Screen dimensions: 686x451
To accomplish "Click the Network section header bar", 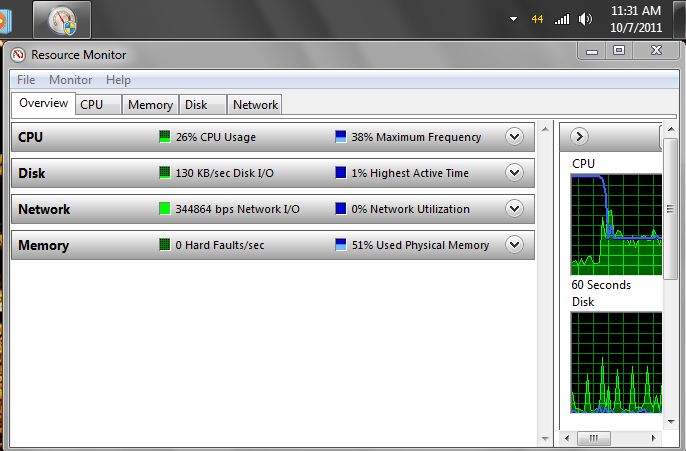I will (x=273, y=209).
